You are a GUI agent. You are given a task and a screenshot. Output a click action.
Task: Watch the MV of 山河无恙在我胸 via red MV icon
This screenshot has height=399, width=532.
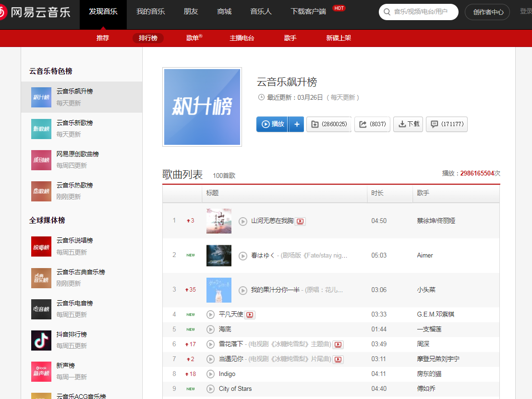[300, 221]
